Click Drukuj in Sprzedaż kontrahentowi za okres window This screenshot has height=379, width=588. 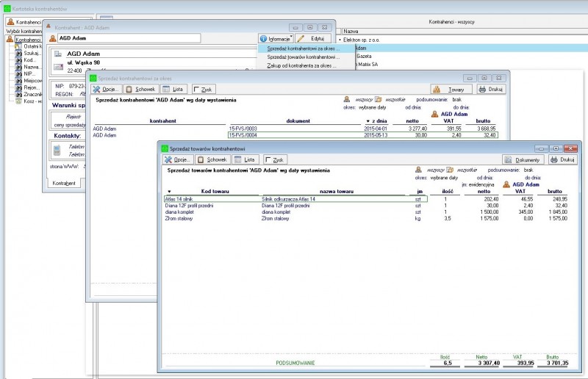click(491, 89)
